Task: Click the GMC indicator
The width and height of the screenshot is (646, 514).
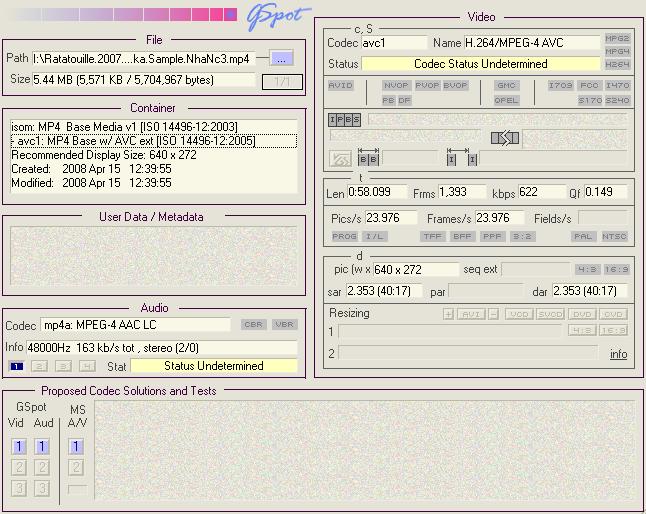Action: [x=506, y=85]
